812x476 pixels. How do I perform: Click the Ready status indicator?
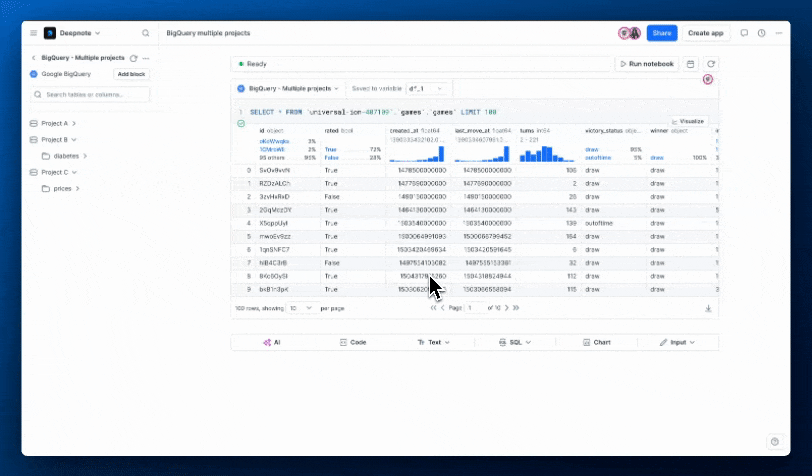[252, 64]
